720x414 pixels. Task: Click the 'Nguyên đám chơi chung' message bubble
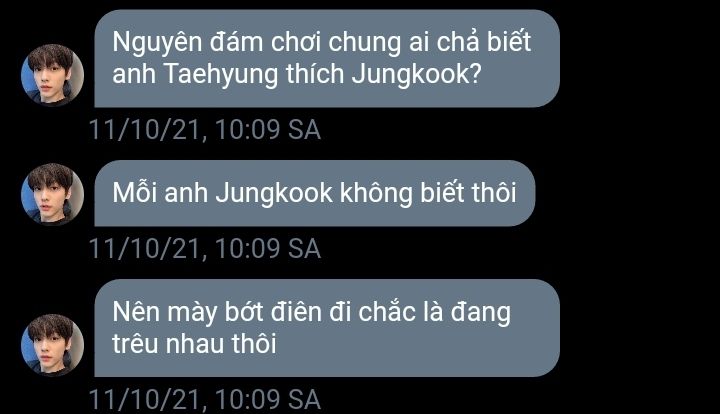327,58
